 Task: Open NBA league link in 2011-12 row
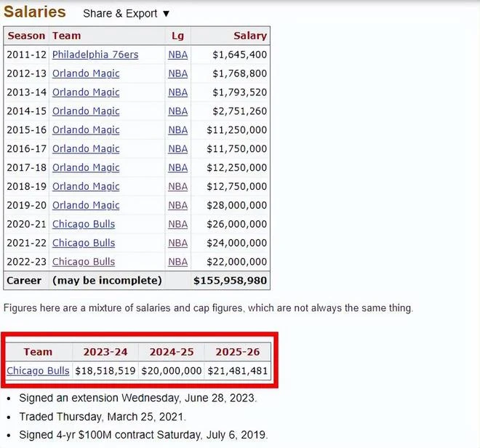(x=178, y=55)
